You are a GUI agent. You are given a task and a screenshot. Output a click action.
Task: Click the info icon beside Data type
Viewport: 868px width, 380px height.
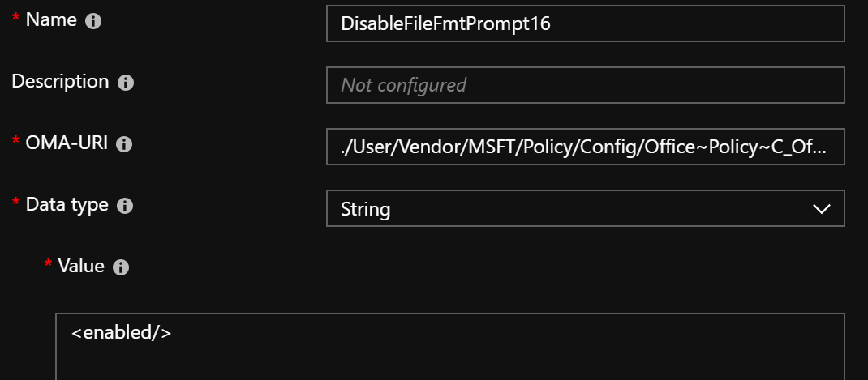click(x=125, y=207)
